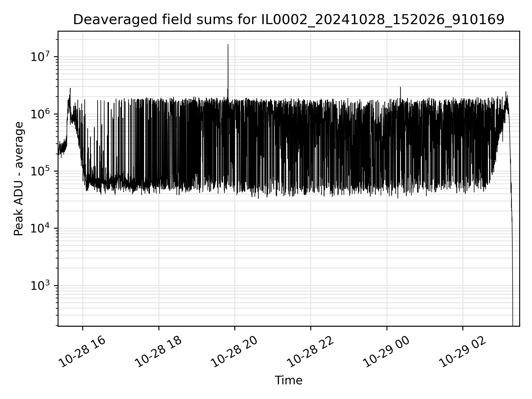Click the tallest spike peak above 10^7

tap(228, 45)
